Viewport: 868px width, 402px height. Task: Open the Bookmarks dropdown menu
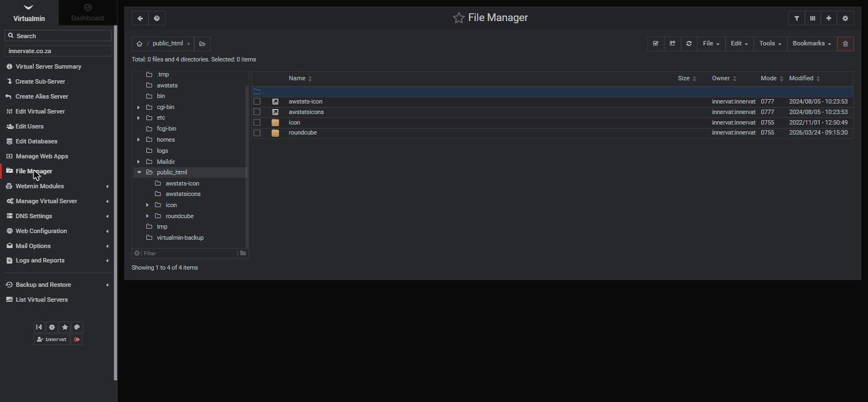[x=812, y=44]
